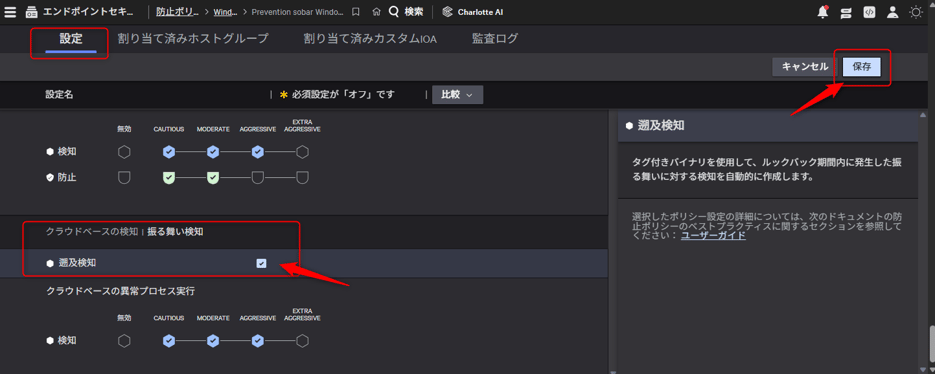Set 検知 above 防止 to CAUTIOUS
935x374 pixels.
[169, 152]
